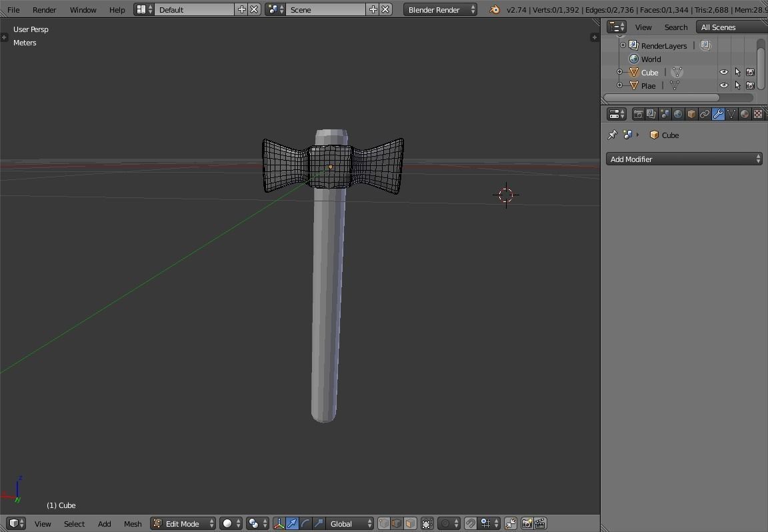The image size is (768, 532).
Task: Expand the Plae item in outliner
Action: point(619,85)
